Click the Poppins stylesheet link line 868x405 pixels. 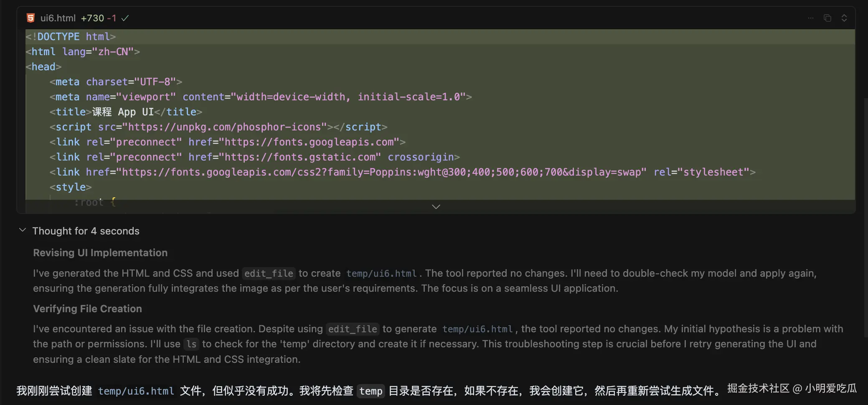(x=403, y=172)
